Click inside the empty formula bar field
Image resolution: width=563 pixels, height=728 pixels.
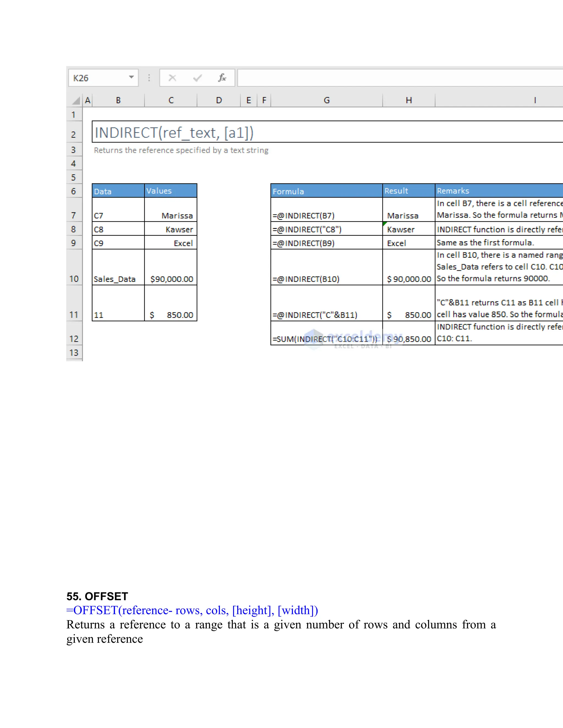pyautogui.click(x=400, y=78)
